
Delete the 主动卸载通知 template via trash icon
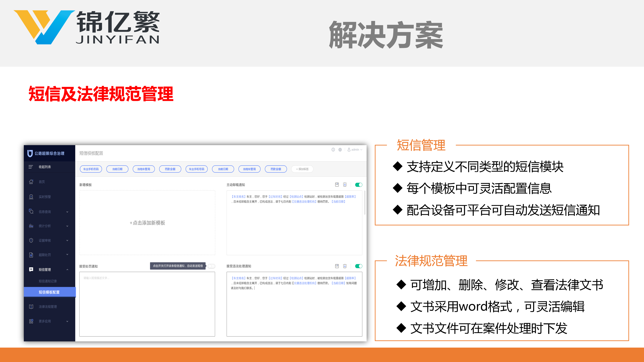tap(345, 185)
